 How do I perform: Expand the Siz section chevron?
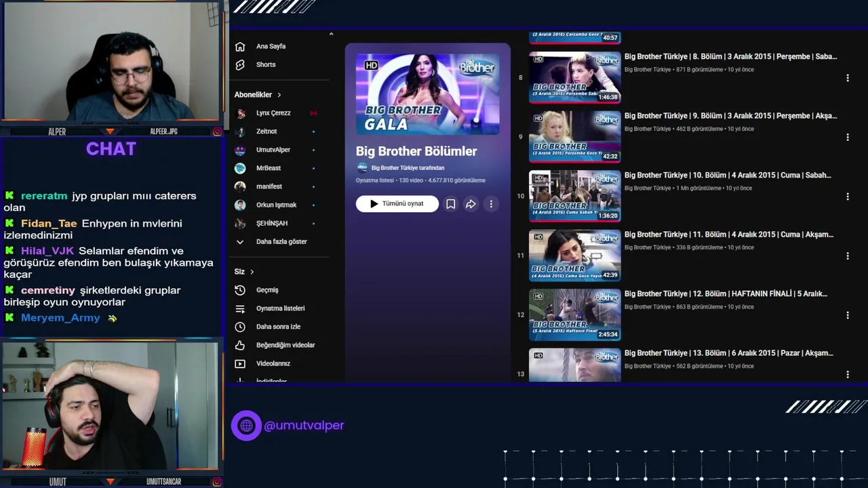click(x=252, y=272)
